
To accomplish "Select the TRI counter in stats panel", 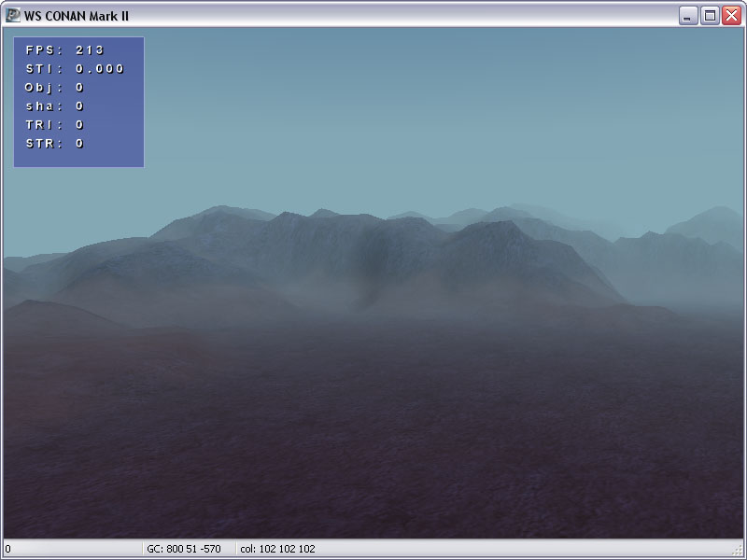I will (x=54, y=125).
